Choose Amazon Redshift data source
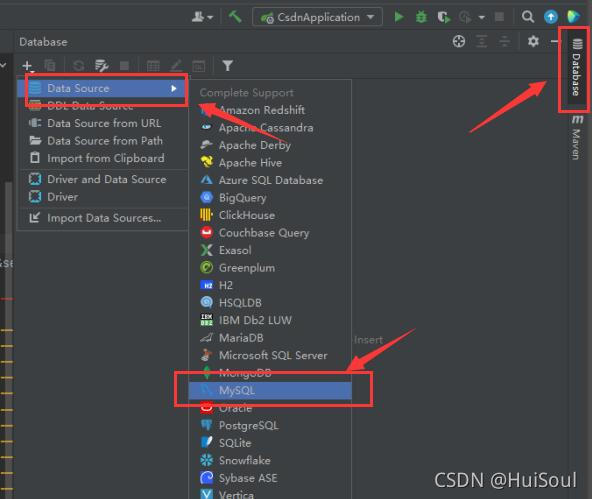592x499 pixels. [x=270, y=110]
